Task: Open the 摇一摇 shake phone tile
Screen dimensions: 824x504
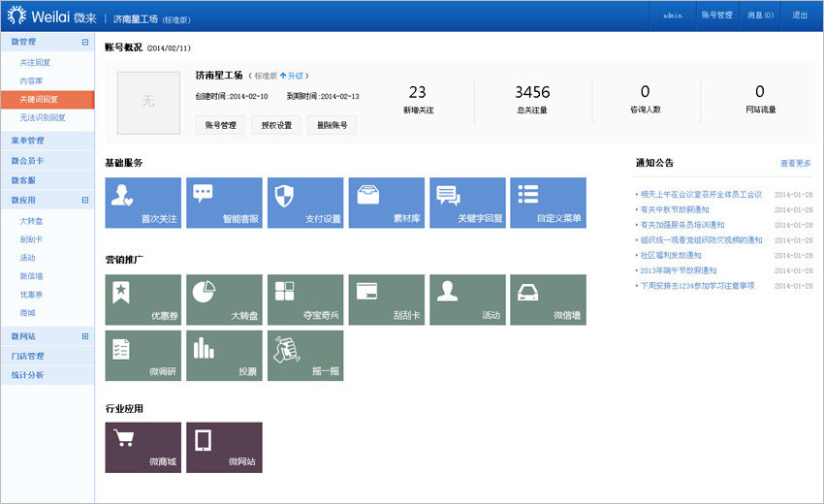Action: coord(305,356)
